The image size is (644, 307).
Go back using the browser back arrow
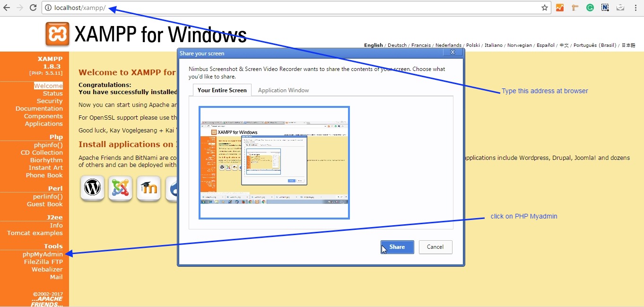[x=7, y=8]
